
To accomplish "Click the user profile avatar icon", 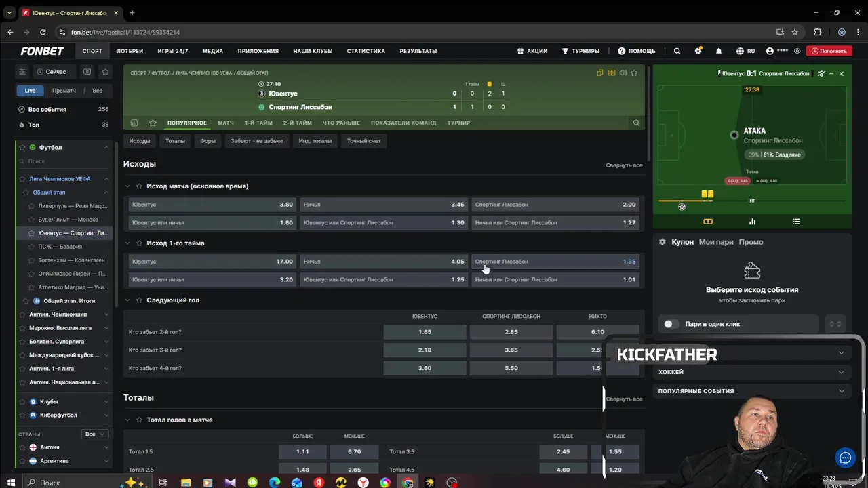I will pyautogui.click(x=770, y=51).
